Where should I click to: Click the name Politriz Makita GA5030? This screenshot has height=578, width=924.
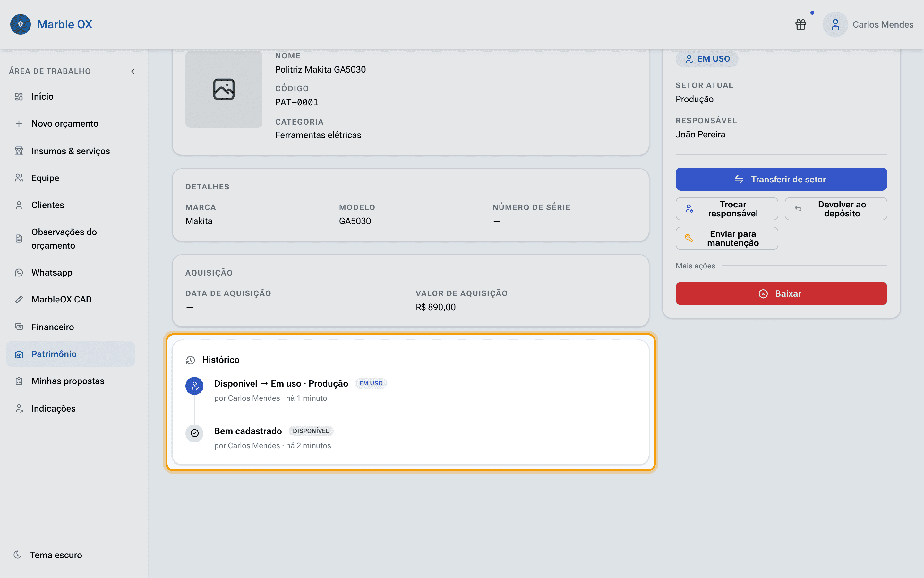click(320, 70)
